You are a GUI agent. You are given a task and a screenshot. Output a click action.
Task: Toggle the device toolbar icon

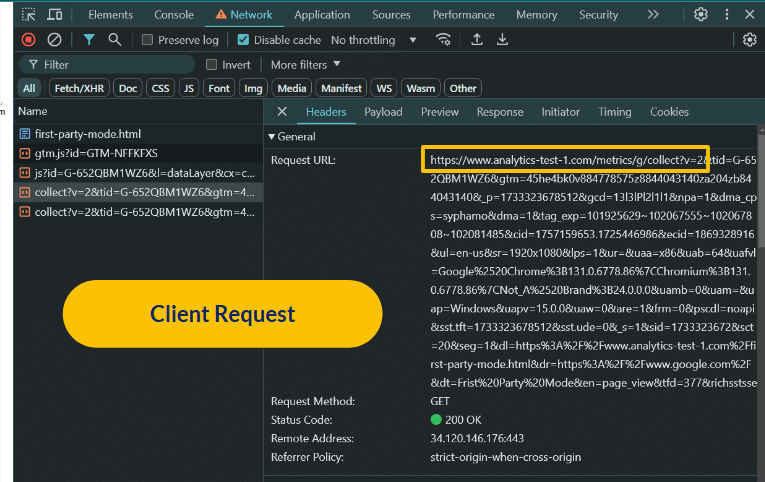[54, 15]
